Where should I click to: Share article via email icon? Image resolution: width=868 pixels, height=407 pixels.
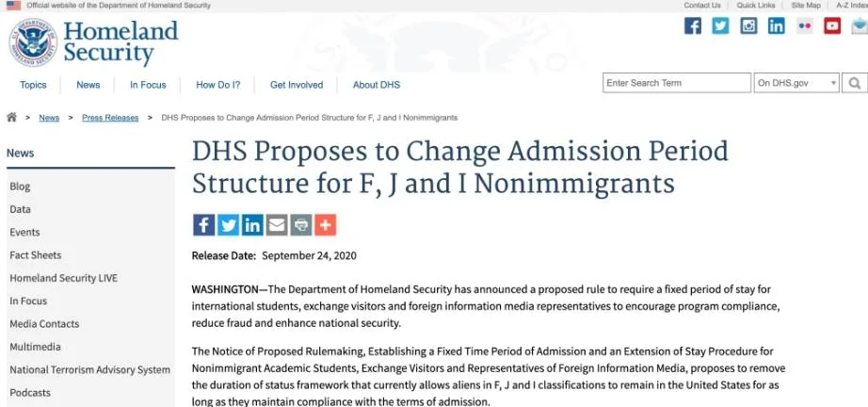pyautogui.click(x=277, y=225)
